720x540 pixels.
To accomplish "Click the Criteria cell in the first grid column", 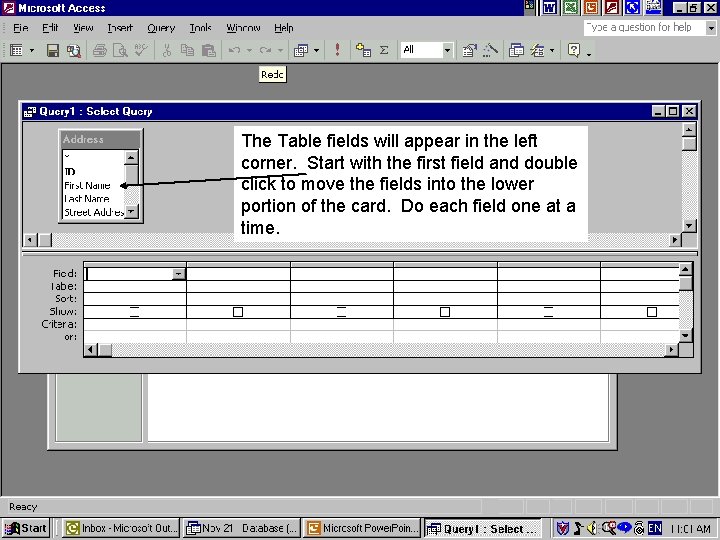I will 135,324.
